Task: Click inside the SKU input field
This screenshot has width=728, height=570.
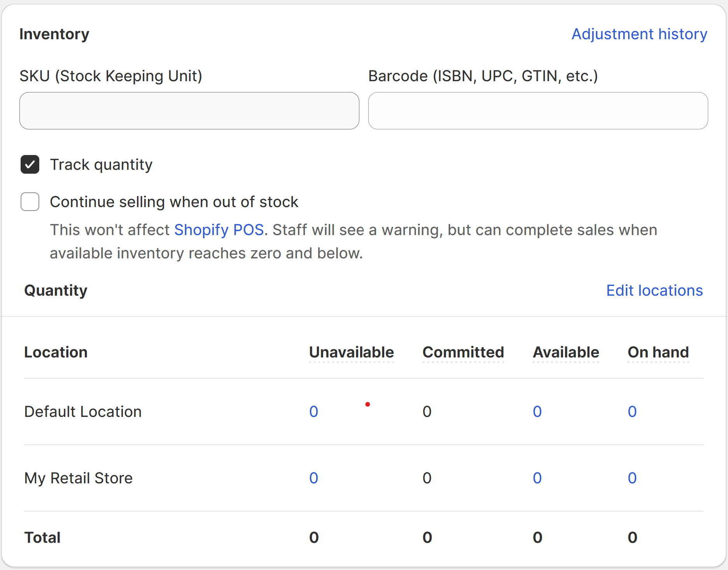Action: point(189,111)
